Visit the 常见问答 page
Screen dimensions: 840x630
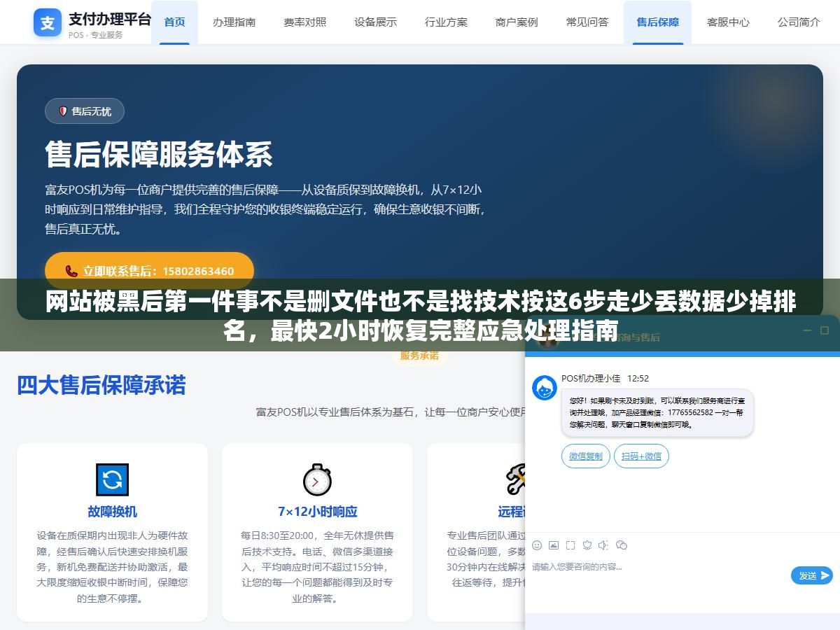pos(587,22)
